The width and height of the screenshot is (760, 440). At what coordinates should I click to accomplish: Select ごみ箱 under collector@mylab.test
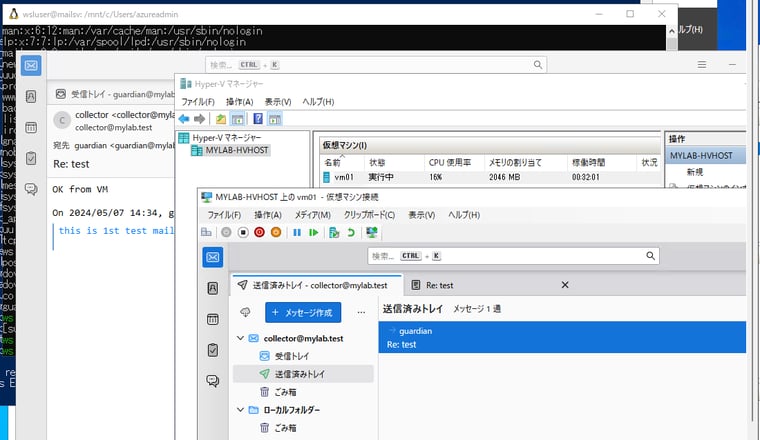pos(303,392)
